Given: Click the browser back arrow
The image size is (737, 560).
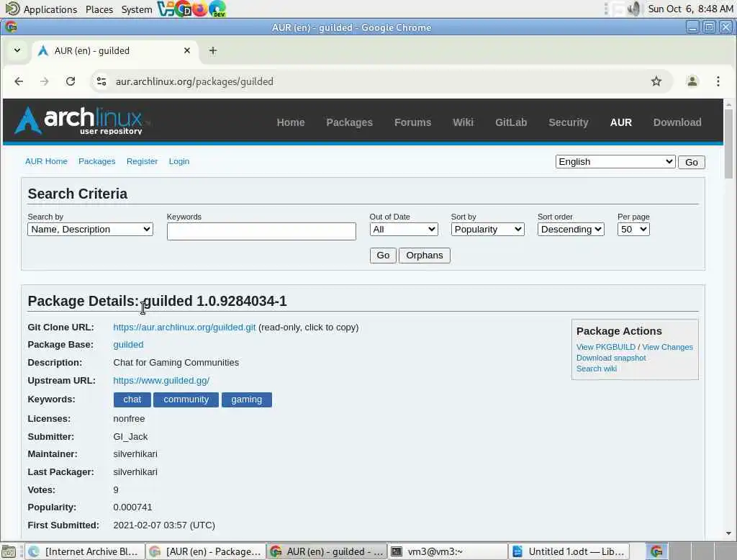Looking at the screenshot, I should 19,81.
